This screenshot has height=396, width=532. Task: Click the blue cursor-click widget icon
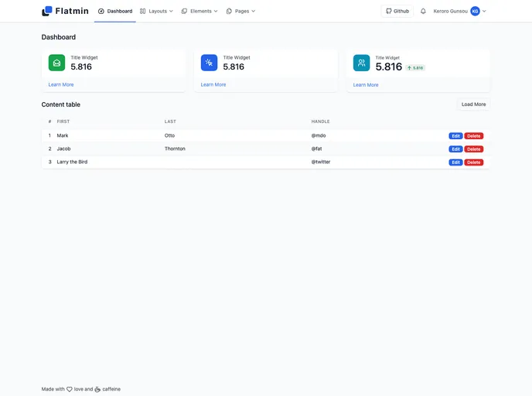(209, 63)
